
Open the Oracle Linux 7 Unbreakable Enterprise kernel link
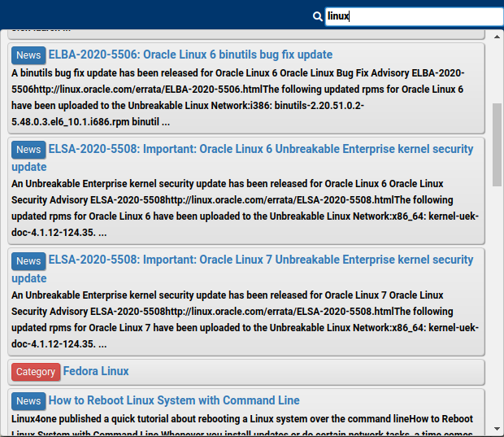point(260,260)
